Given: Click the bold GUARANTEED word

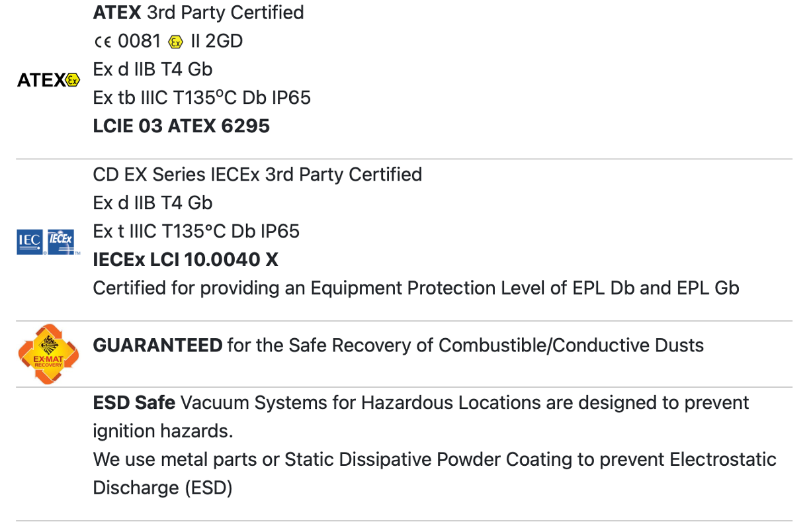Looking at the screenshot, I should 157,345.
